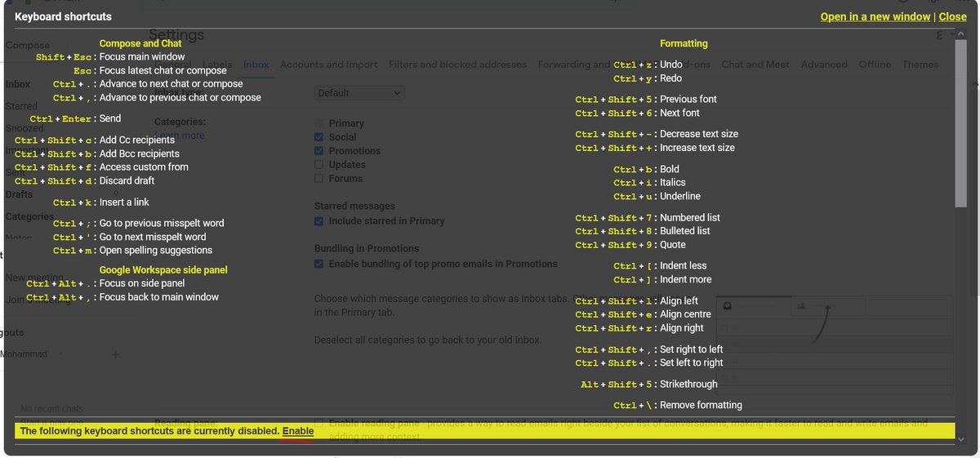Viewport: 980px width, 458px height.
Task: Click the 'Decrease text size' row
Action: [x=657, y=134]
